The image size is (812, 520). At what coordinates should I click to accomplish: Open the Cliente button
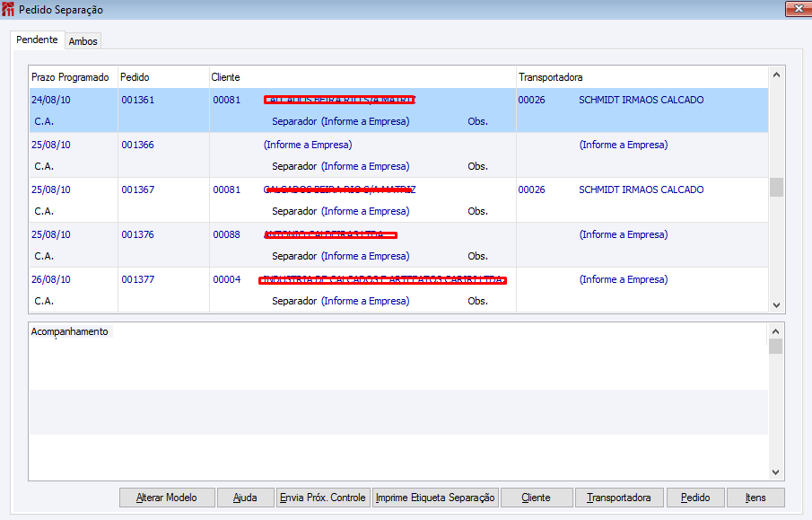tap(537, 498)
